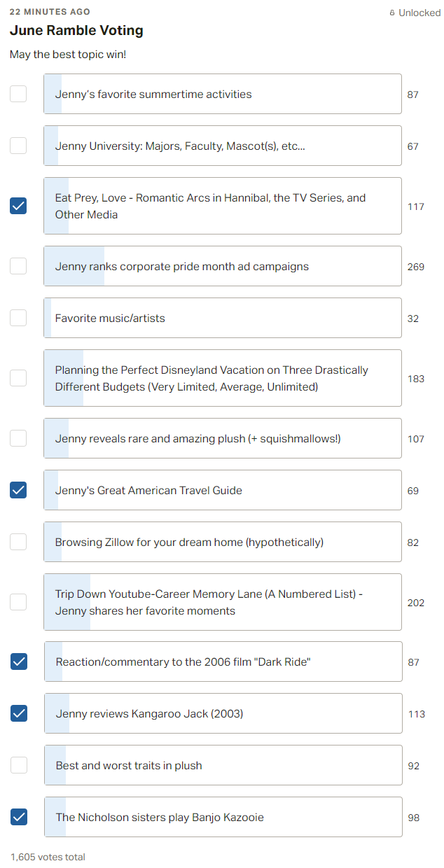Tick the Disneyland Vacation checkbox
The height and width of the screenshot is (868, 444).
(18, 378)
